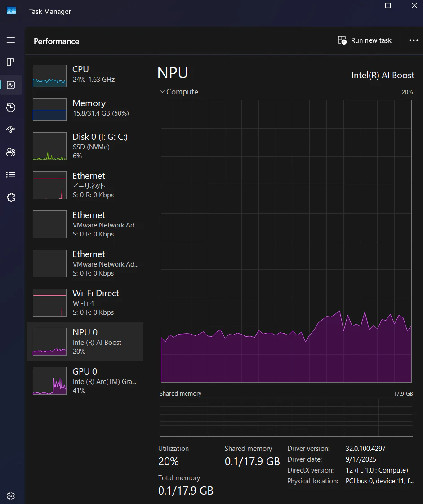Open Task Manager settings gear

click(11, 495)
